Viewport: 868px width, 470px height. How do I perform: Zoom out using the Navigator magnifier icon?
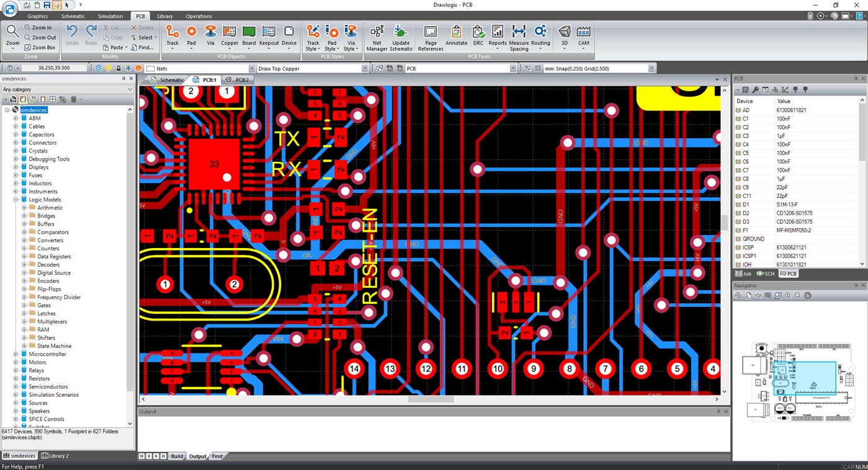point(797,296)
